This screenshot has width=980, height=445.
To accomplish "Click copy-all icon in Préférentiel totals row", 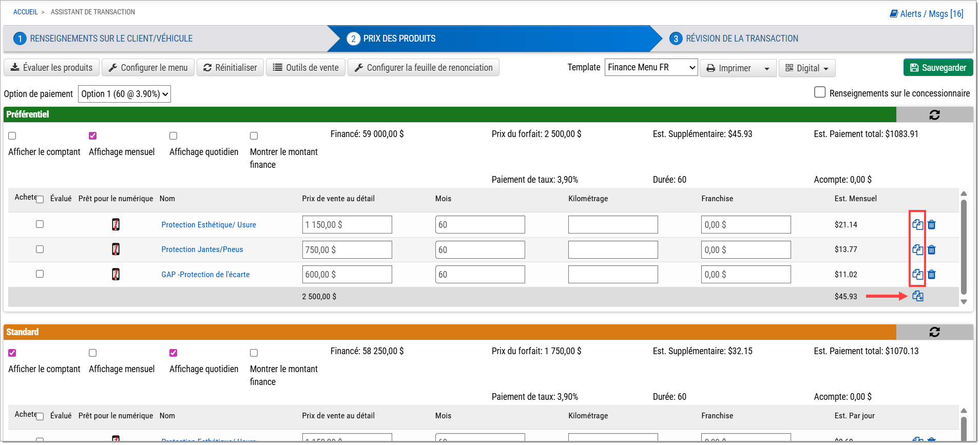I will coord(918,297).
